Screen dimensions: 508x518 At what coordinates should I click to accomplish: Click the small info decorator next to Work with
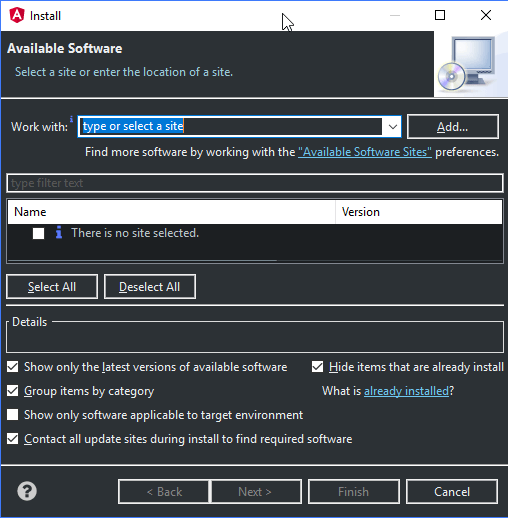[71, 119]
